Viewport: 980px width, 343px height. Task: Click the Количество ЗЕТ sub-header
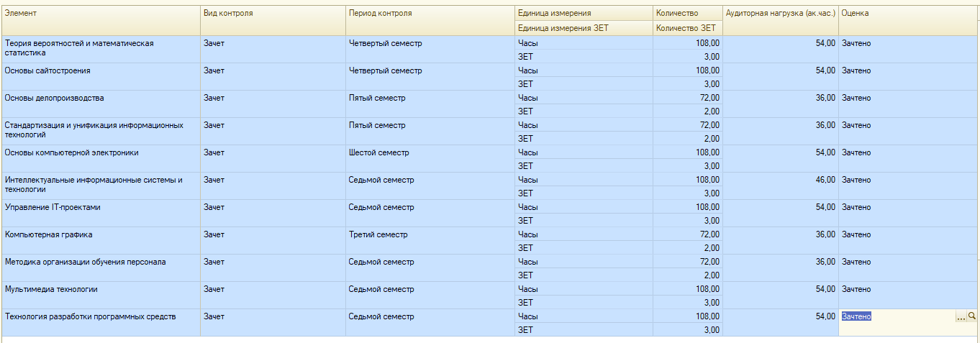pyautogui.click(x=687, y=28)
